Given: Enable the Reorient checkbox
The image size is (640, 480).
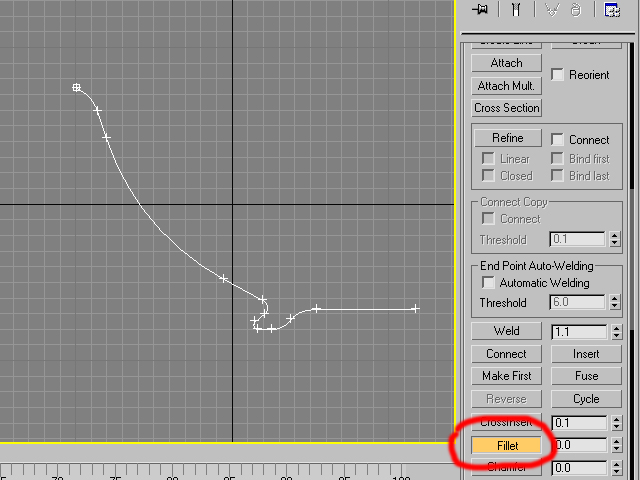Looking at the screenshot, I should pyautogui.click(x=558, y=75).
